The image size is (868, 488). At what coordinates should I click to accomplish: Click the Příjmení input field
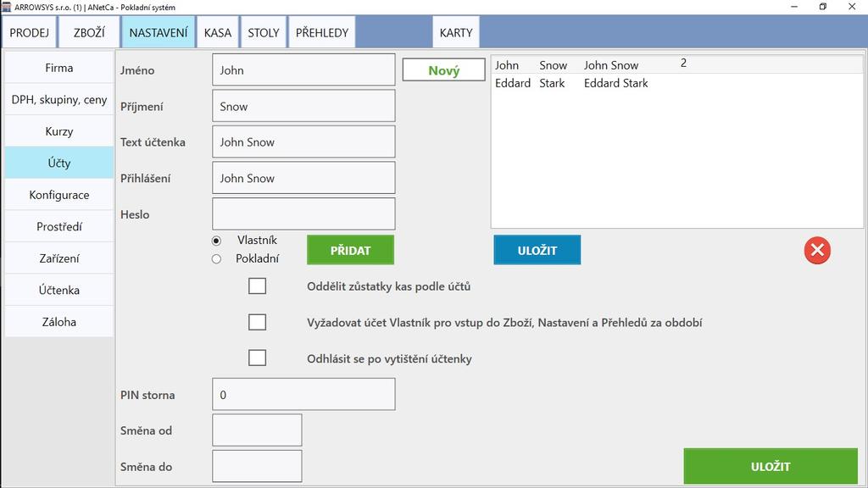point(304,106)
